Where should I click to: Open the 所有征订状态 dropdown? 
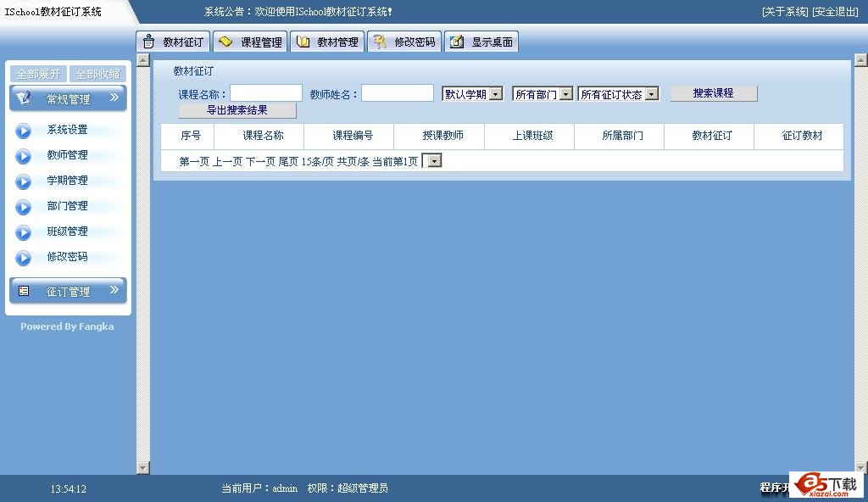[x=651, y=93]
